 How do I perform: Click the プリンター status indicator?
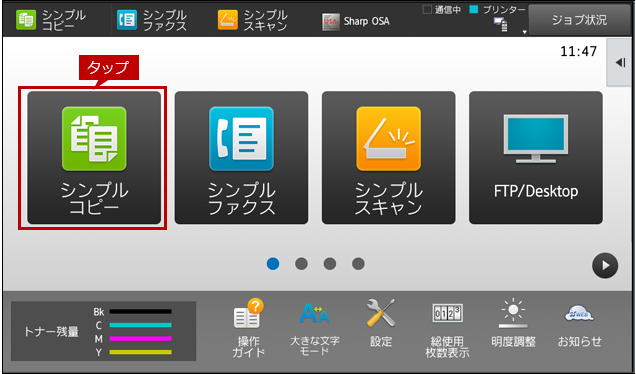point(497,10)
